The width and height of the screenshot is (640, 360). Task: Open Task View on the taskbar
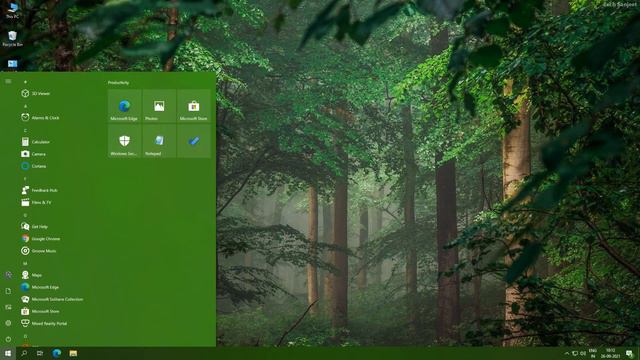(x=40, y=353)
